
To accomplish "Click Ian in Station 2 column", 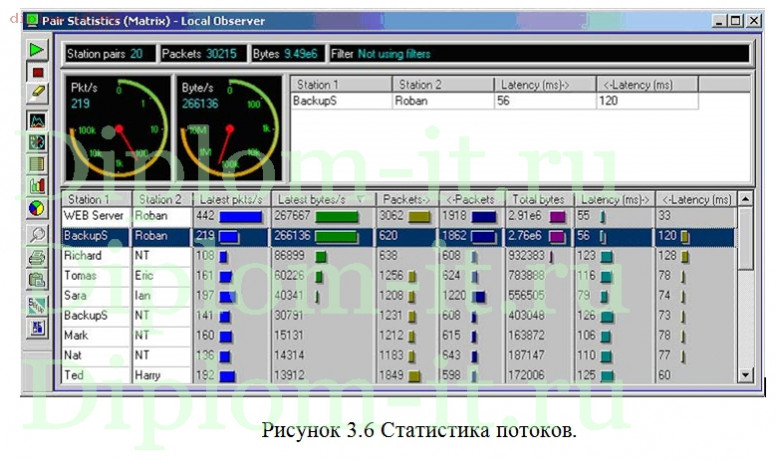I will click(143, 296).
